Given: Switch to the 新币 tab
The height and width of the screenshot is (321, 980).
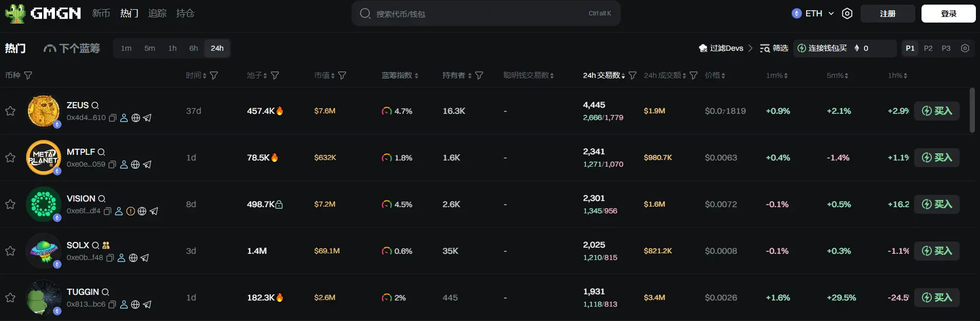Looking at the screenshot, I should [x=101, y=13].
